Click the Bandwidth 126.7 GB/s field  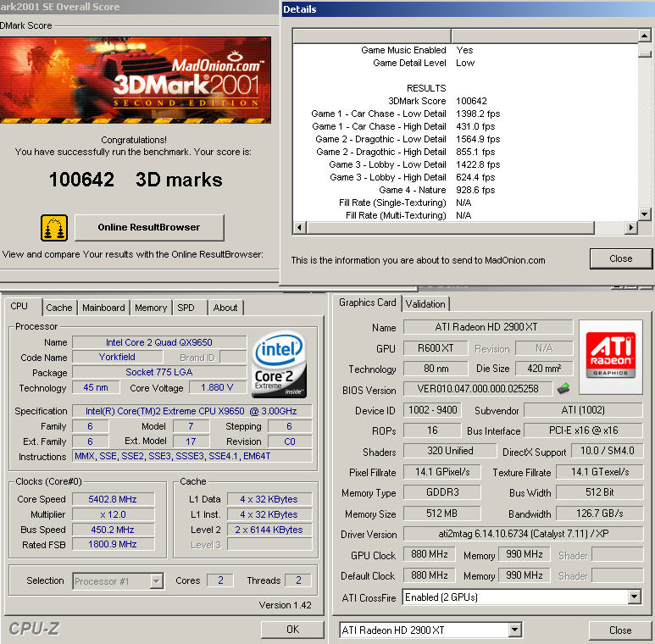pos(599,514)
